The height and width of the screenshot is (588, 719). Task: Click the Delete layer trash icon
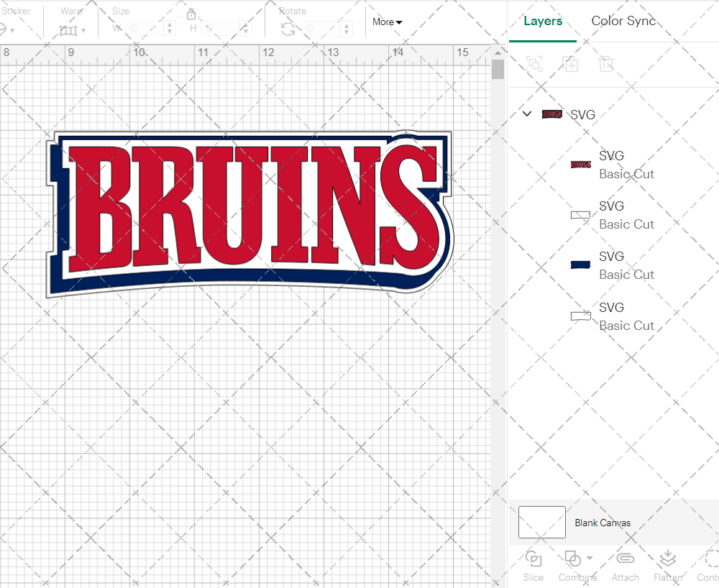[605, 64]
